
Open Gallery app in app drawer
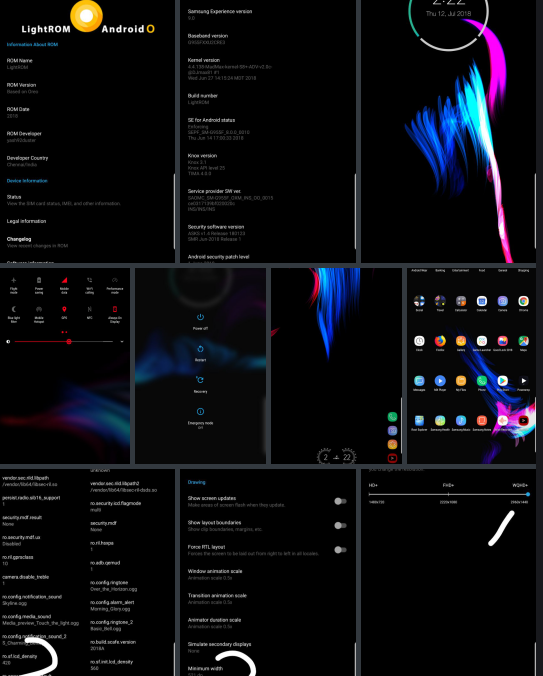[461, 341]
